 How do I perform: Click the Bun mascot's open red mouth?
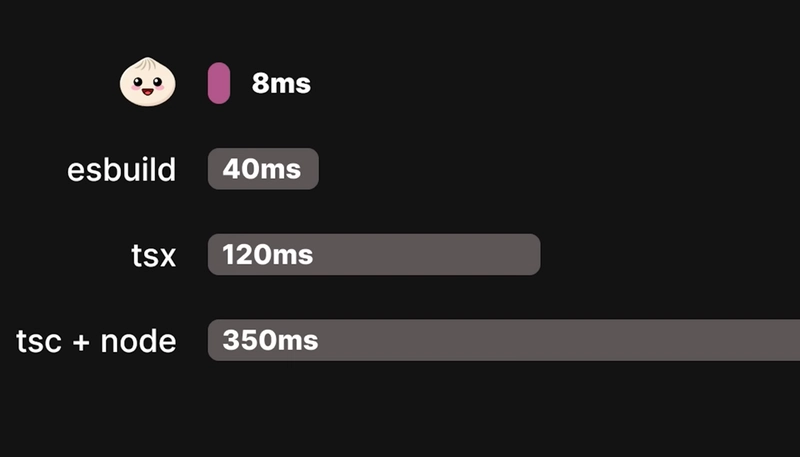(147, 92)
